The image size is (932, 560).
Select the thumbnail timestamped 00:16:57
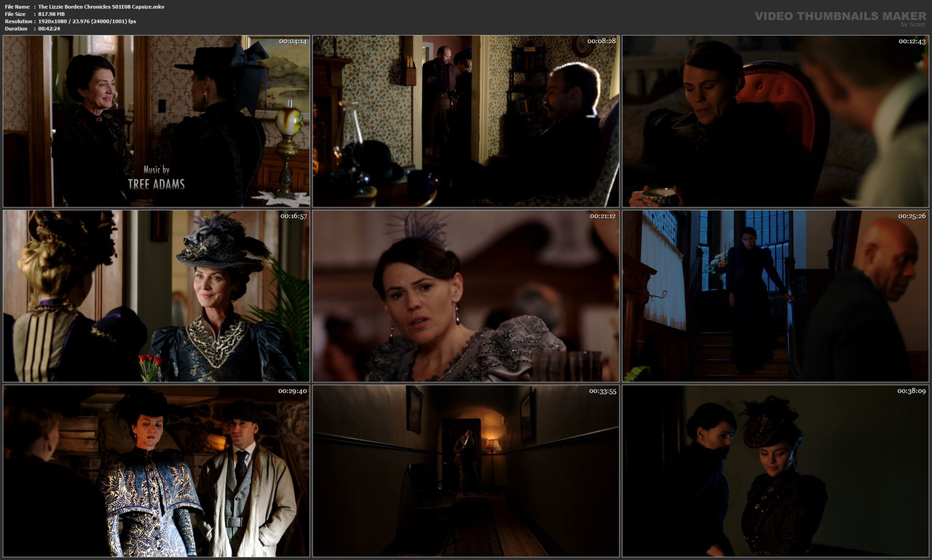[x=157, y=296]
